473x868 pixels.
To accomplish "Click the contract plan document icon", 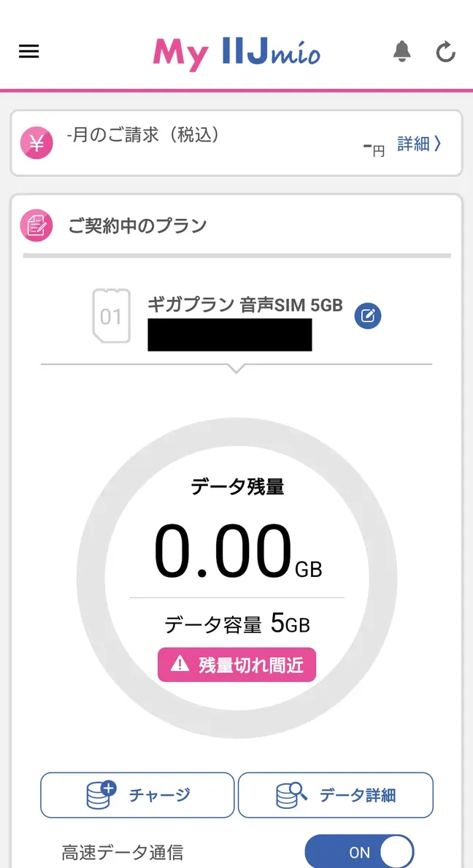I will pos(36,225).
